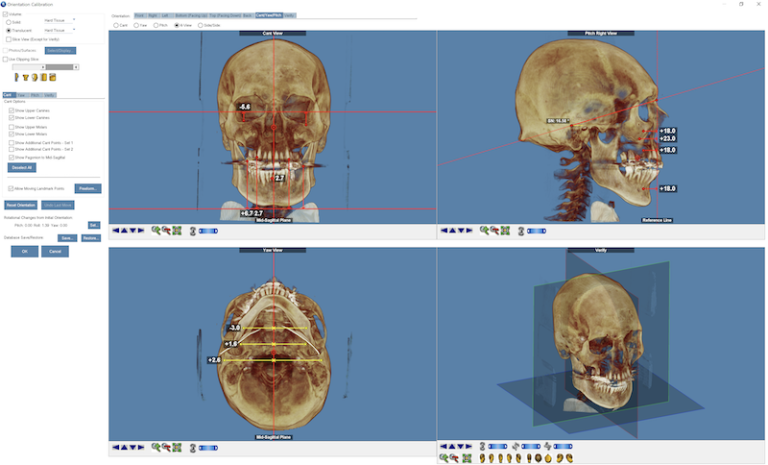The width and height of the screenshot is (768, 465).
Task: Open Hard Tissue dropdown next to Translucent
Action: [60, 30]
